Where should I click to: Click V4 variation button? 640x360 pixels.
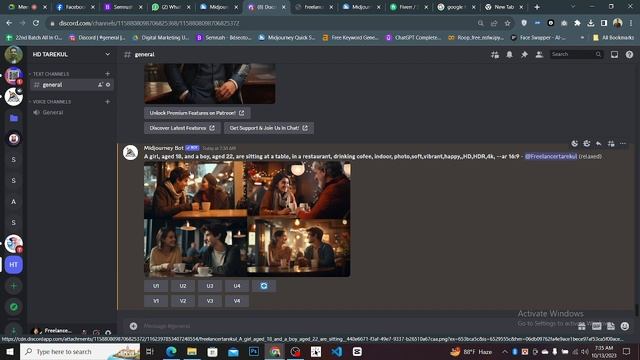[x=237, y=301]
